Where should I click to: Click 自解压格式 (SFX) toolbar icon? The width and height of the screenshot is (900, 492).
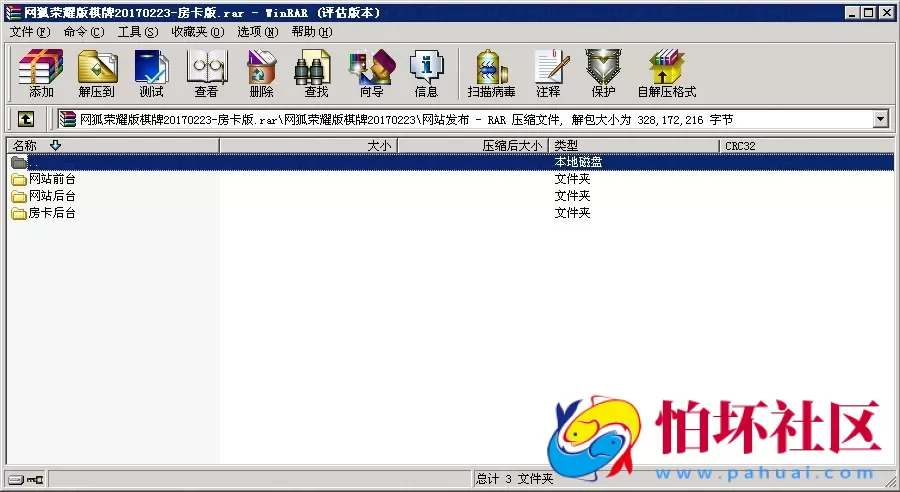(x=667, y=73)
